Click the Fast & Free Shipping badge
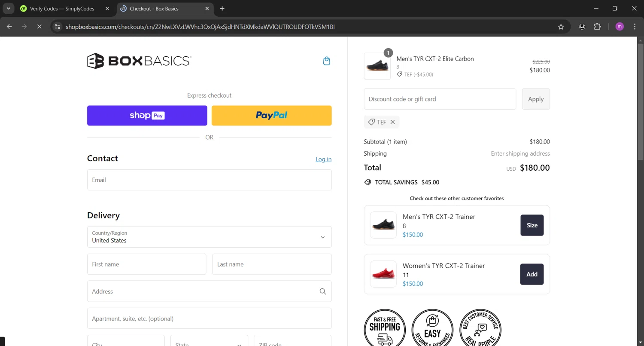This screenshot has height=346, width=644. point(385,328)
